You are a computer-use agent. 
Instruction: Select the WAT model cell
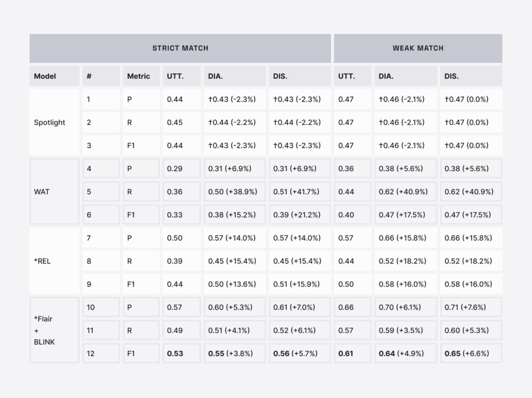55,191
